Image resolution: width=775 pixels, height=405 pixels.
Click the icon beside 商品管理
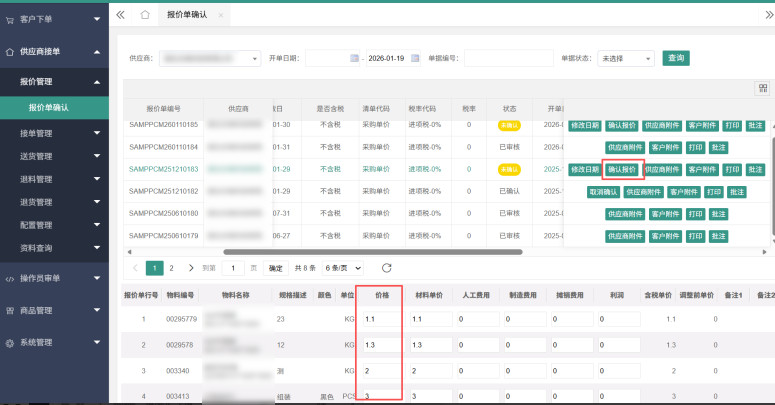[x=9, y=311]
